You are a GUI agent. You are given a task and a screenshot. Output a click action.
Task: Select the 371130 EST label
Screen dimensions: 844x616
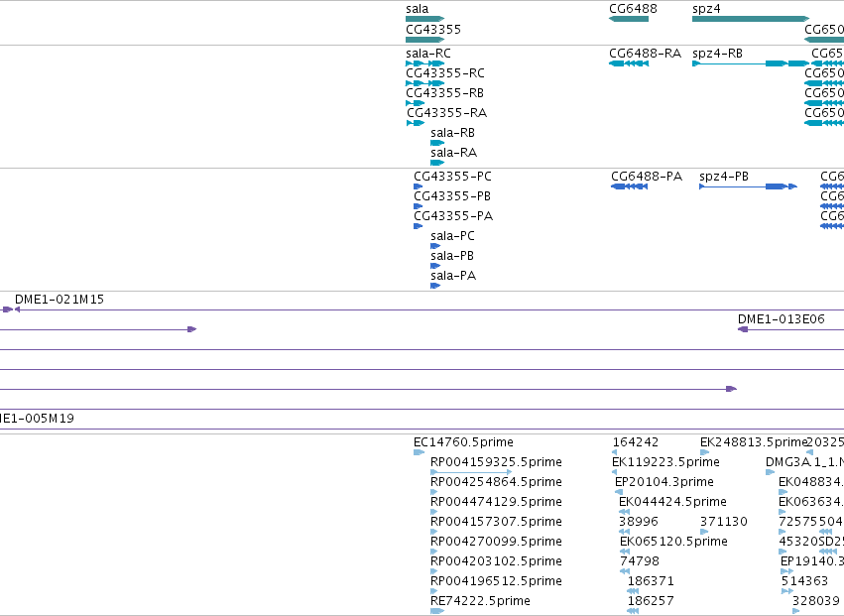point(723,522)
